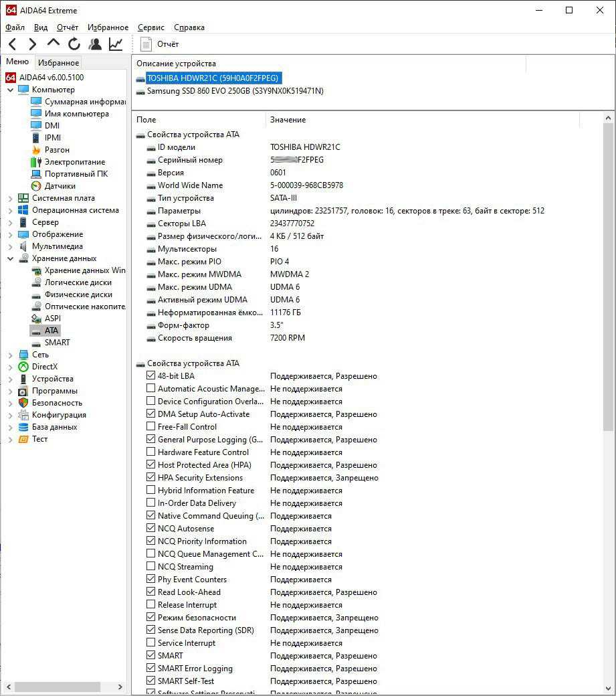Click the Отчёт report toolbar button
The height and width of the screenshot is (696, 616).
161,44
